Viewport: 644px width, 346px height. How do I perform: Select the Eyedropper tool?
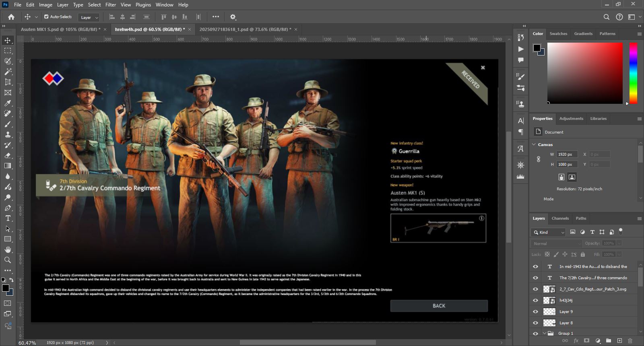click(x=8, y=103)
